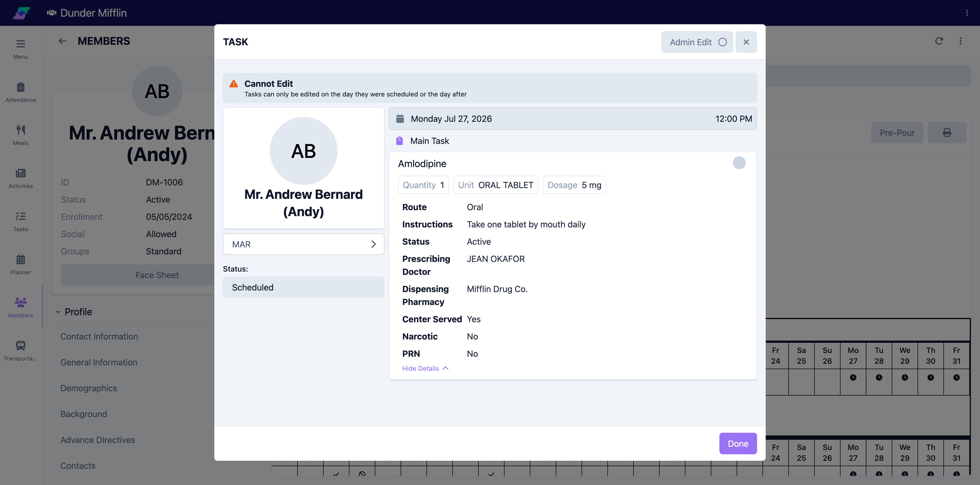Open the Meals section

pos(20,136)
